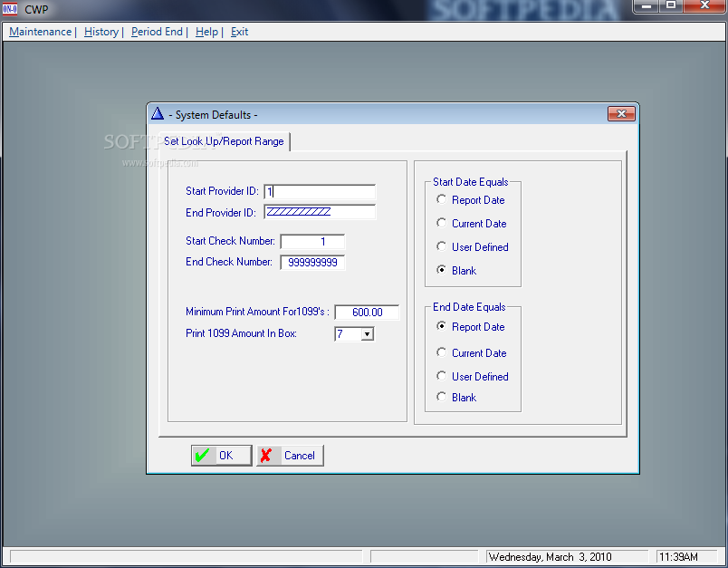Click the 11:39AM time in status bar
The image size is (728, 568).
pyautogui.click(x=678, y=557)
